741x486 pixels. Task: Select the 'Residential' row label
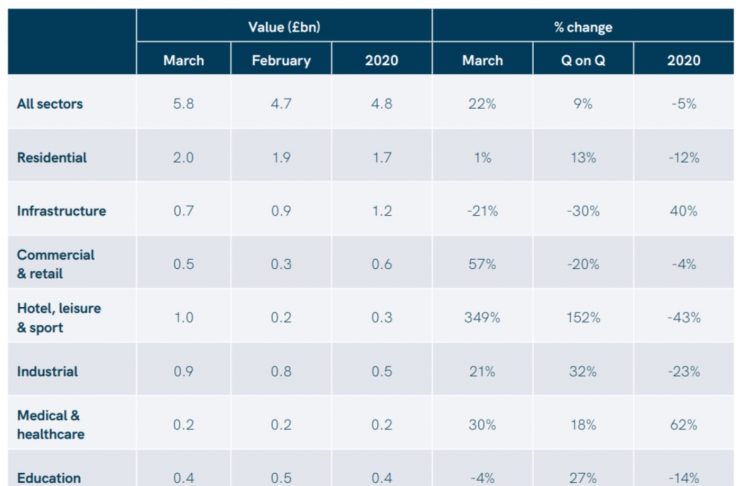tap(52, 157)
